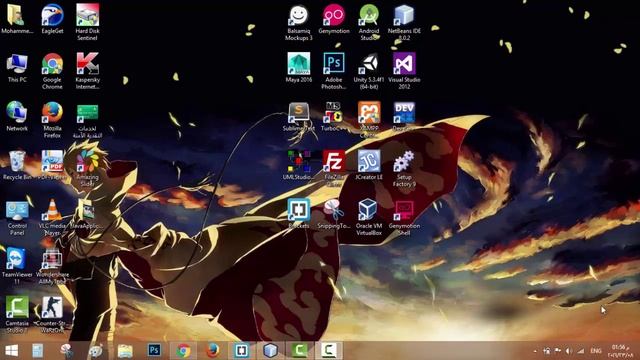Open the TeamViewer 11 desktop shortcut

(17, 266)
